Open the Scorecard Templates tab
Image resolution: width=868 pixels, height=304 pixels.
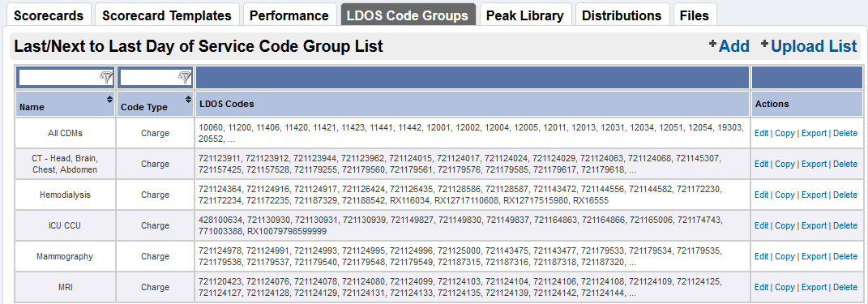tap(167, 15)
